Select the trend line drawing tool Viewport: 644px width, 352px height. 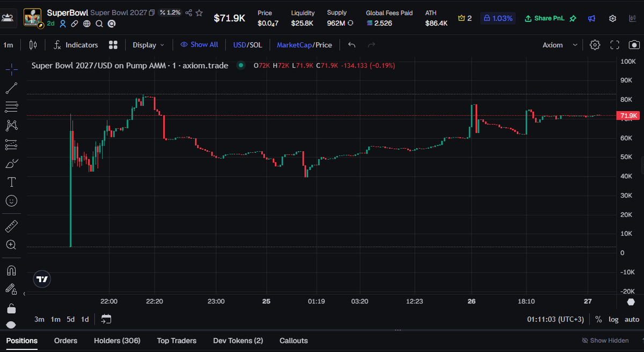(11, 88)
